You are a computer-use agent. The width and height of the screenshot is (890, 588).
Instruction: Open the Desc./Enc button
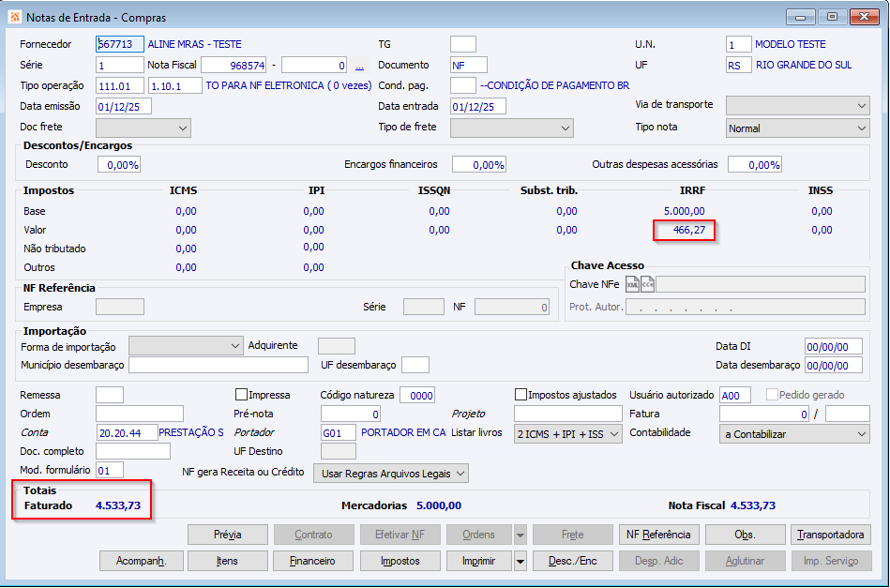pos(572,562)
